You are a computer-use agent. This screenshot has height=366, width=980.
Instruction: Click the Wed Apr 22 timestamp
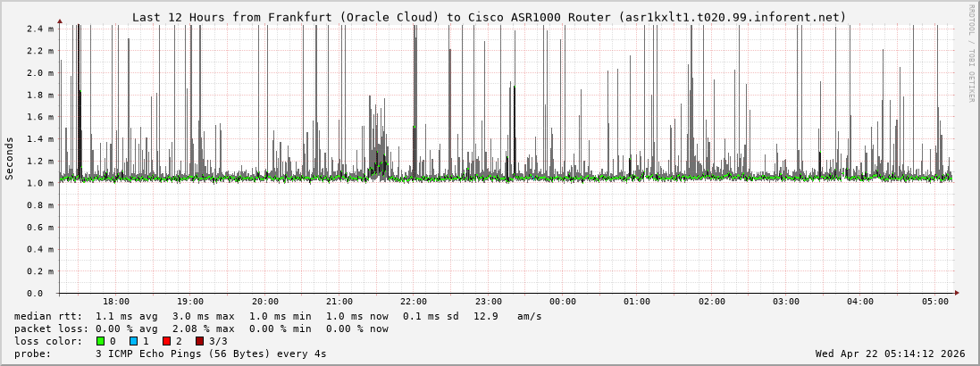pos(890,354)
